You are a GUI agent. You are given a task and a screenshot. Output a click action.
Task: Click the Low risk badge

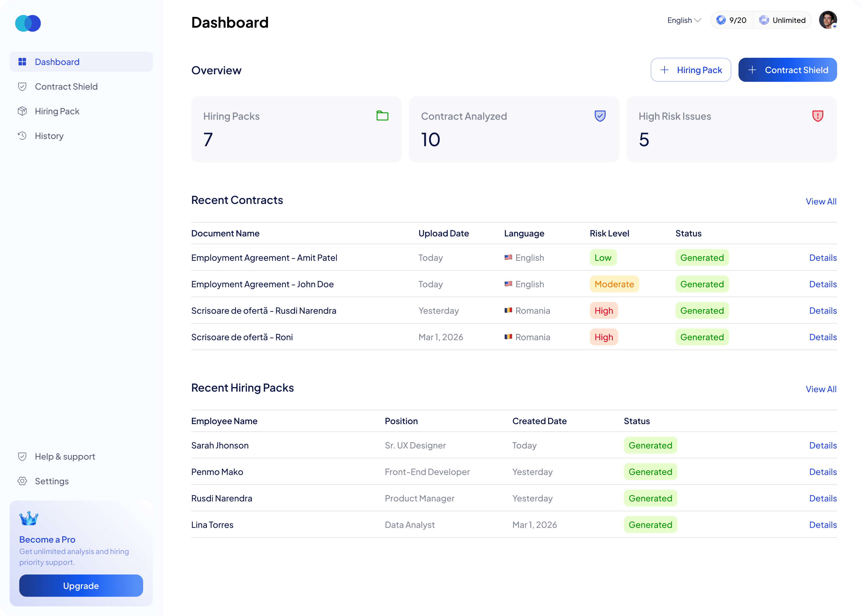click(603, 257)
